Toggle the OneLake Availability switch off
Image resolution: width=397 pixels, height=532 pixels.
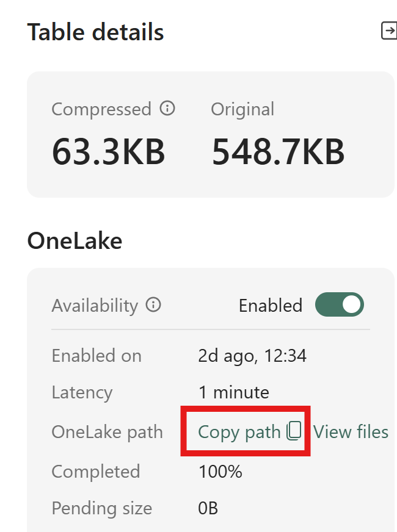(339, 304)
